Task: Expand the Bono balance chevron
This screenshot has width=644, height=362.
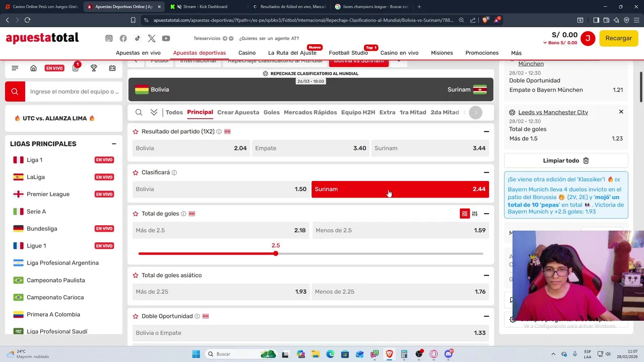Action: (545, 43)
